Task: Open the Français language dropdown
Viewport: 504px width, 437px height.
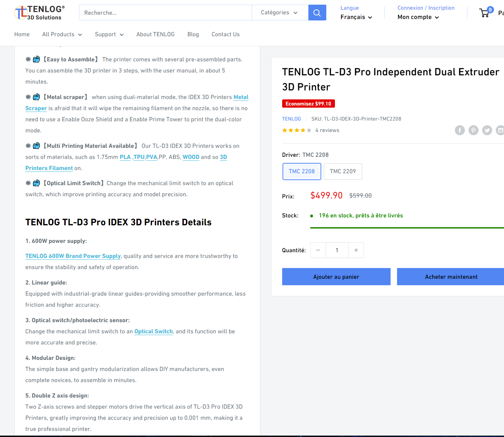Action: click(356, 17)
